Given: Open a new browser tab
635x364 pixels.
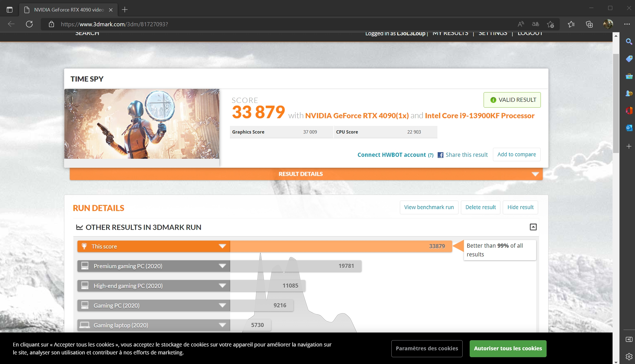Looking at the screenshot, I should pos(125,10).
